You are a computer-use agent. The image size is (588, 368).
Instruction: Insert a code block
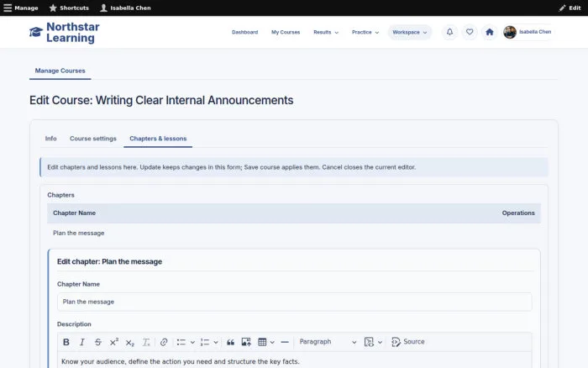pos(369,342)
